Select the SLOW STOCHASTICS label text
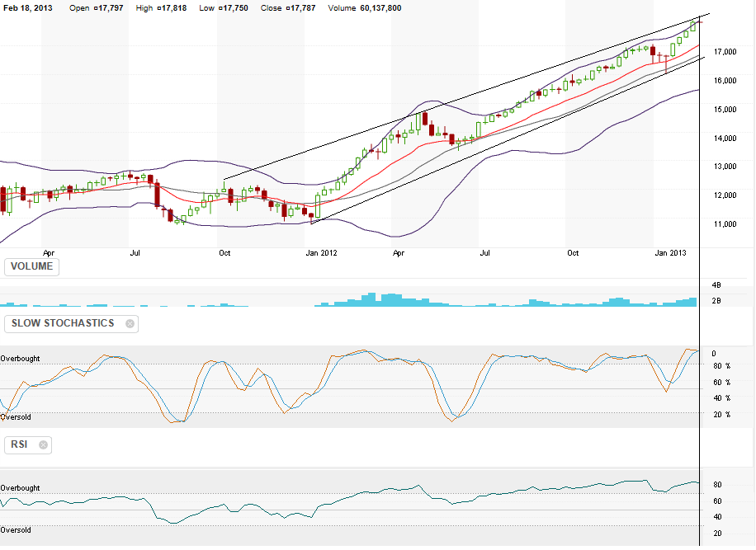The height and width of the screenshot is (550, 756). coord(63,323)
